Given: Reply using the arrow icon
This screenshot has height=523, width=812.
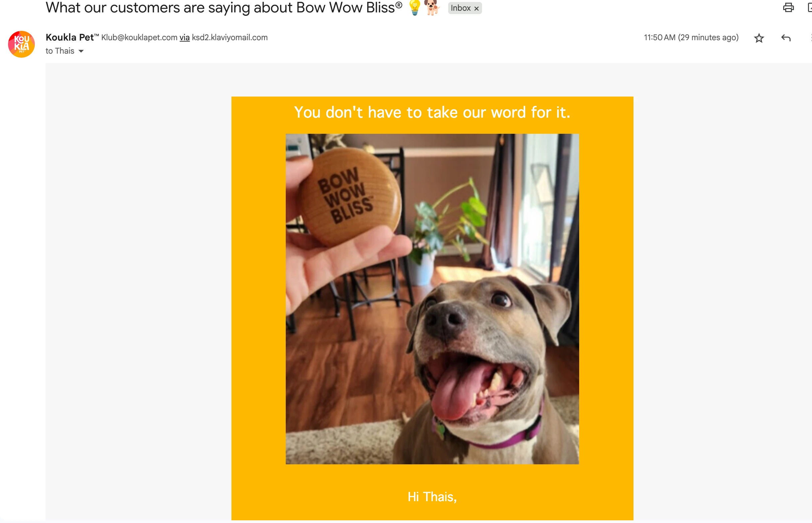Looking at the screenshot, I should coord(786,38).
